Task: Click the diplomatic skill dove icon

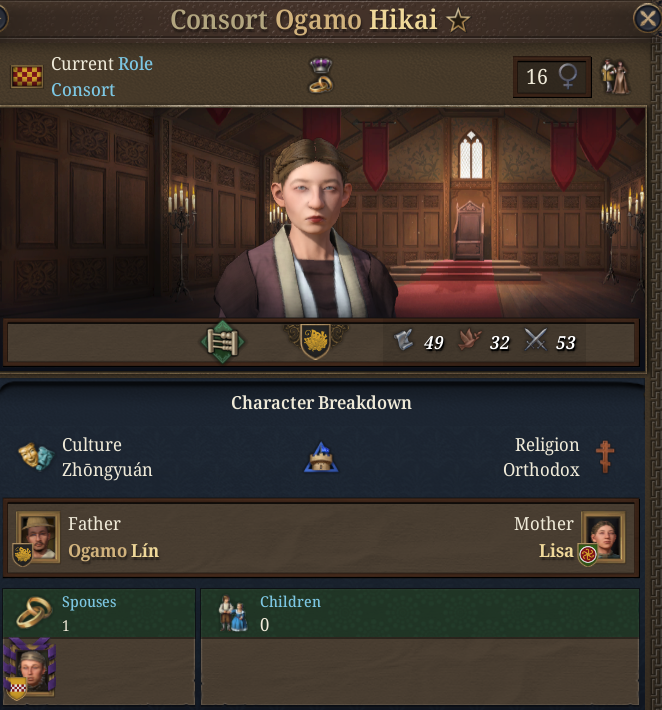Action: (x=470, y=341)
